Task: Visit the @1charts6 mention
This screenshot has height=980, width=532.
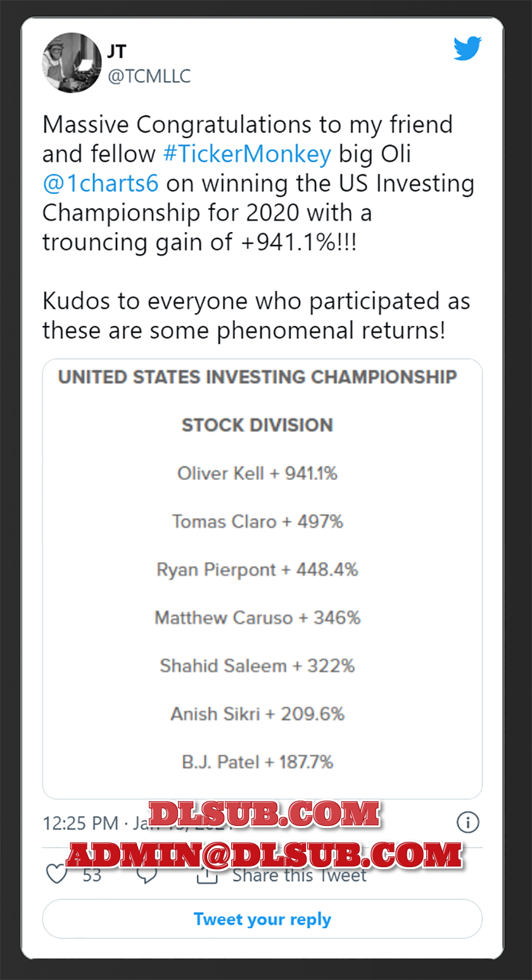Action: coord(100,184)
